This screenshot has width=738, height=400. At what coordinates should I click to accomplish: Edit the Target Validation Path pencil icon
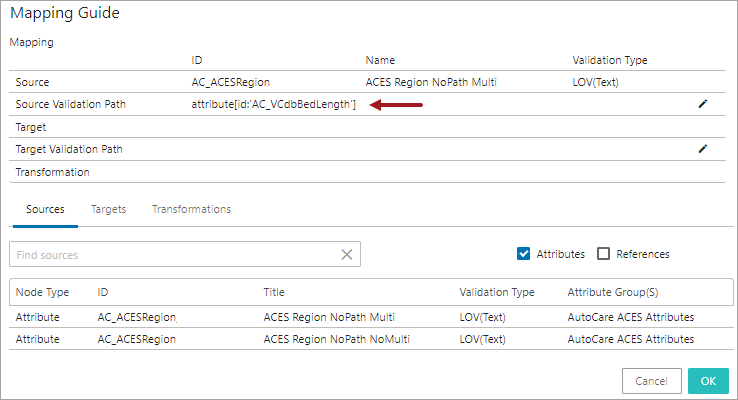click(703, 149)
